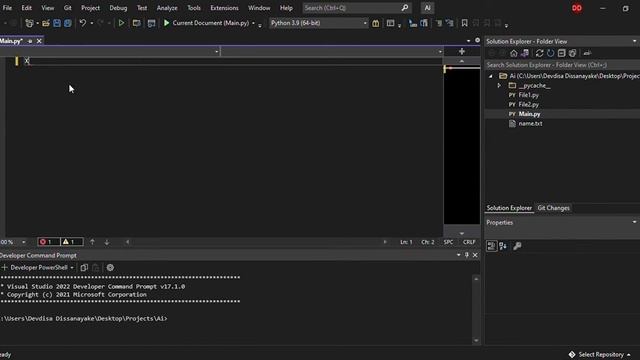Expand the __pycache__ folder
Viewport: 640px width, 360px height.
pyautogui.click(x=499, y=86)
